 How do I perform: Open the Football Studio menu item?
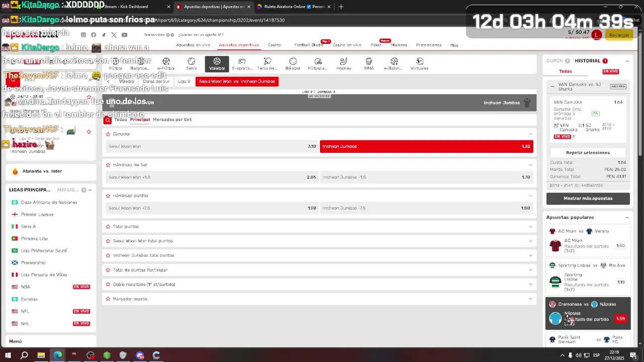[x=309, y=45]
